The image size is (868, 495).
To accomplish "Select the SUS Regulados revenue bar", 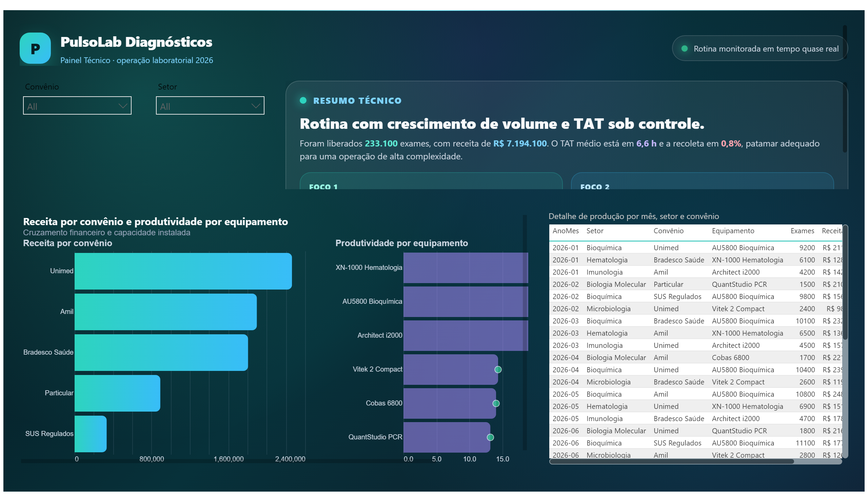I will click(91, 434).
